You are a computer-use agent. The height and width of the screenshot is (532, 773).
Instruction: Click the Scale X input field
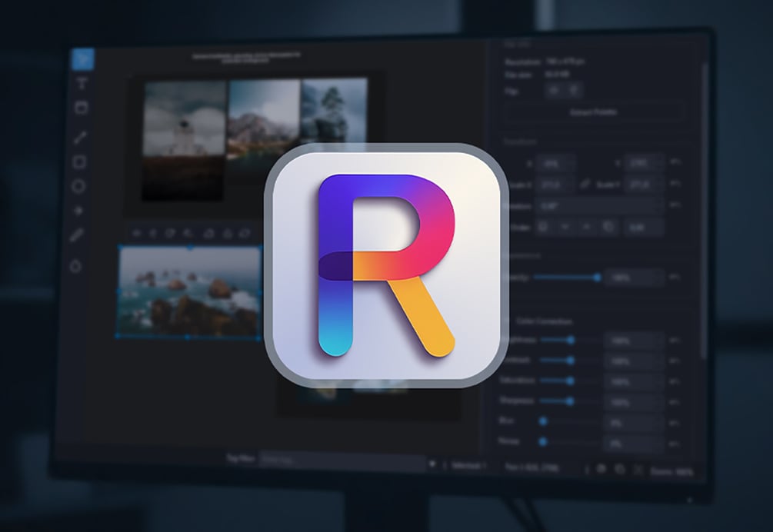click(555, 185)
